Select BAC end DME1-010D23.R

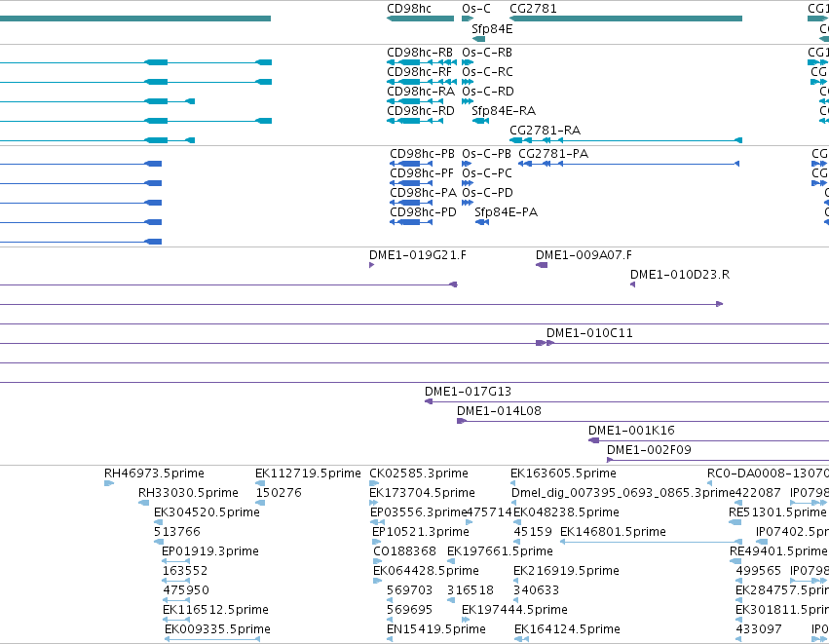coord(679,275)
